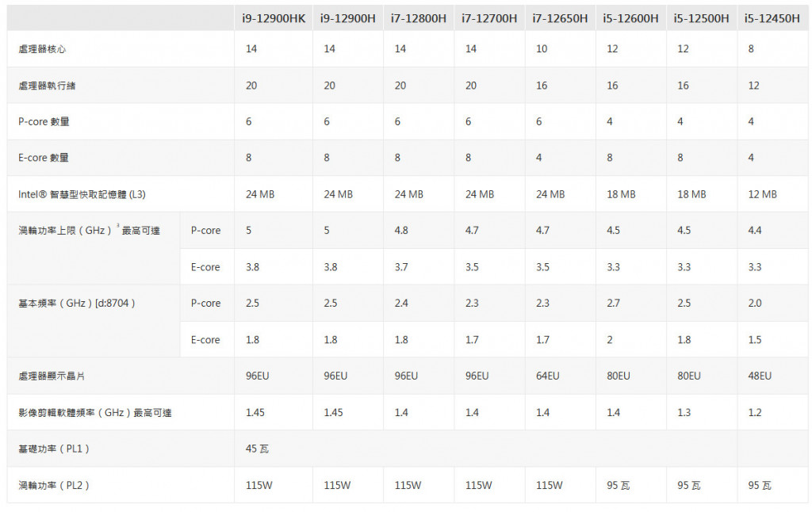Click the i5-12450H column header

pyautogui.click(x=772, y=19)
